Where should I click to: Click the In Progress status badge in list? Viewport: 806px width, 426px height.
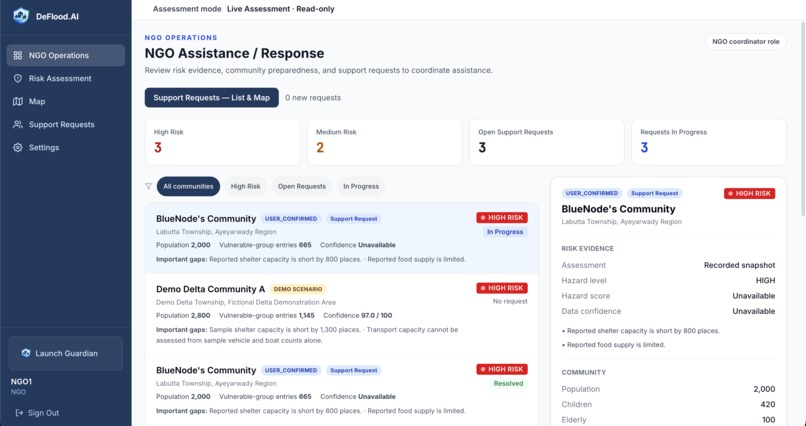[x=505, y=232]
